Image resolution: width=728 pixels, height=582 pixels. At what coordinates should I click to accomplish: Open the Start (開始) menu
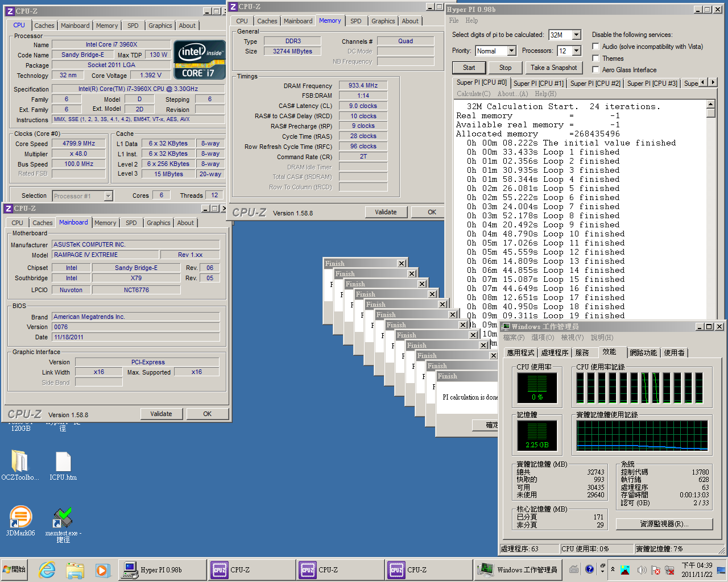click(x=15, y=569)
